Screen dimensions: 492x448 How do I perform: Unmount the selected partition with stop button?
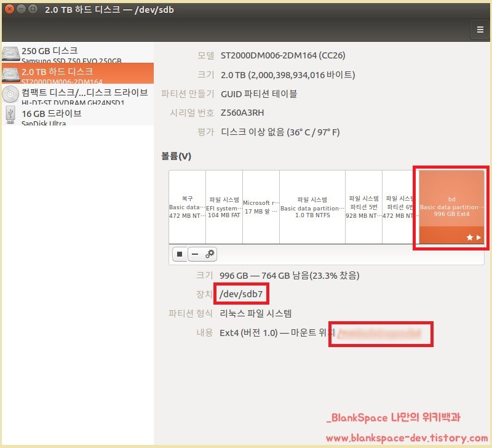pyautogui.click(x=180, y=254)
